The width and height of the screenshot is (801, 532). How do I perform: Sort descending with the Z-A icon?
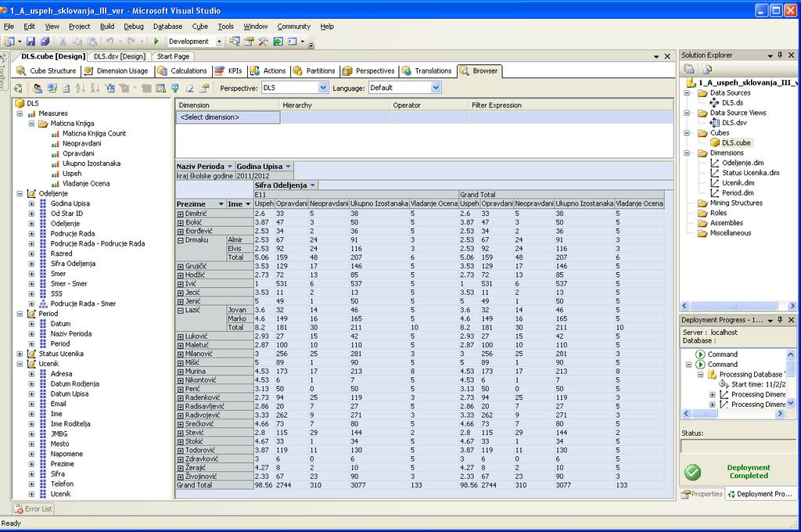click(95, 88)
